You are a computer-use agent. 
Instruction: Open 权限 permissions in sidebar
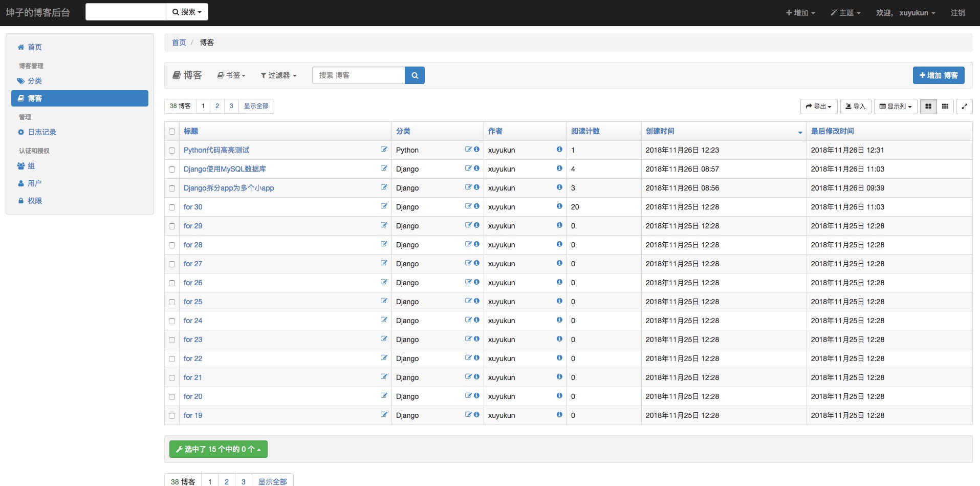[x=80, y=201]
